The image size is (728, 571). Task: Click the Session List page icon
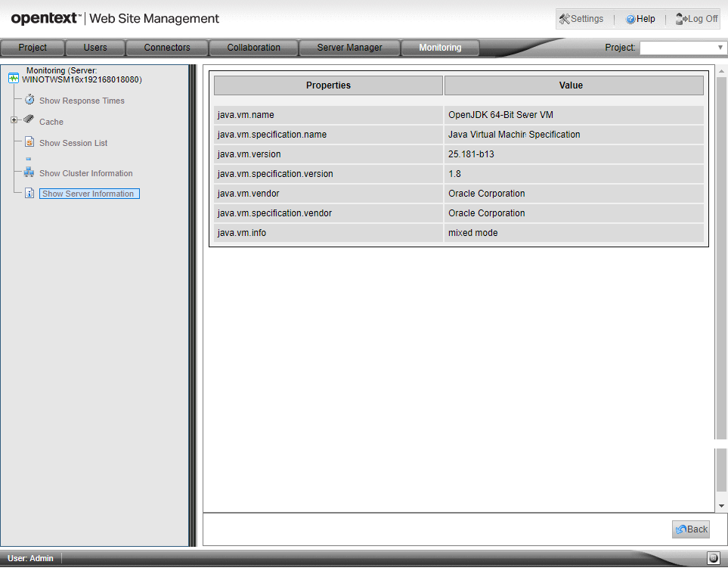click(29, 141)
